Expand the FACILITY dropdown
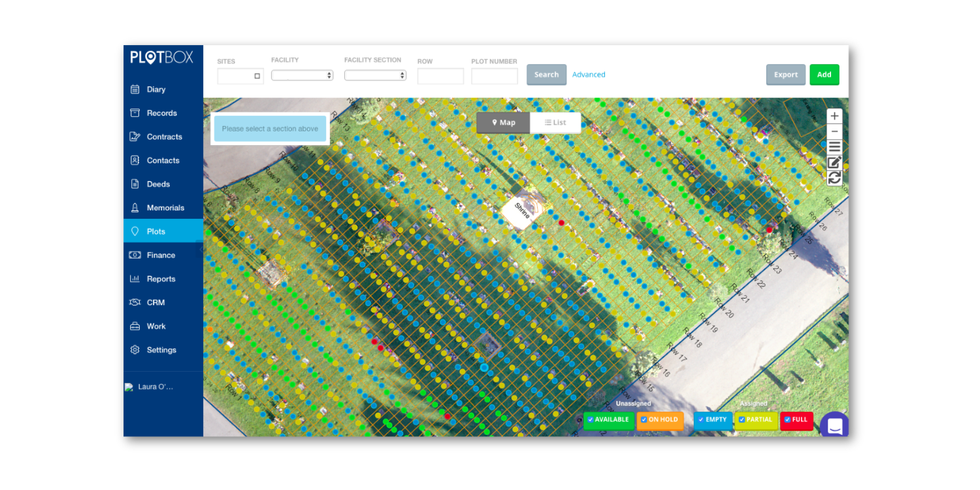Viewport: 980px width, 490px height. click(x=302, y=74)
